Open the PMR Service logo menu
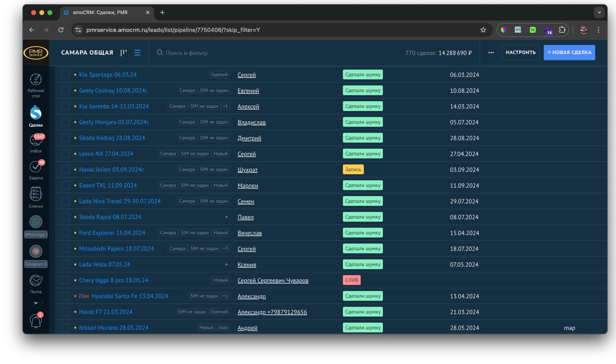 (x=36, y=53)
